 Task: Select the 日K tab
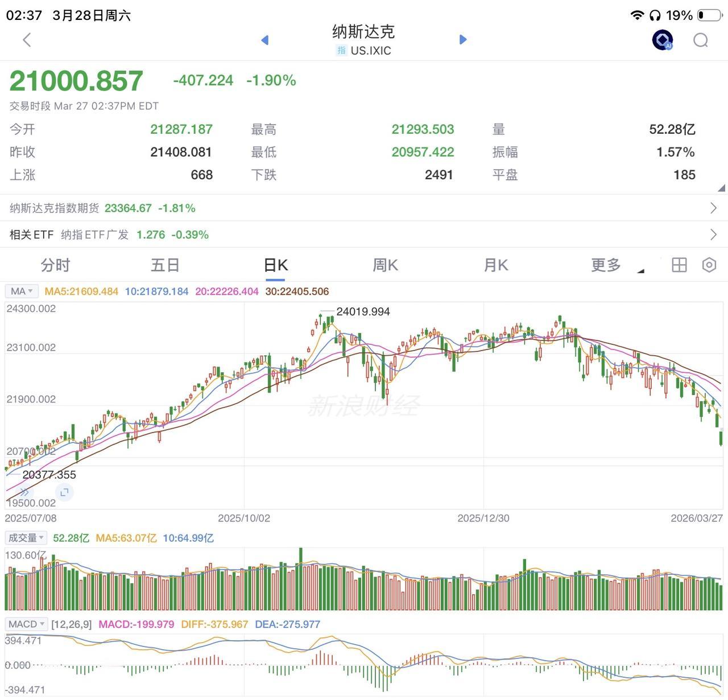click(x=276, y=265)
